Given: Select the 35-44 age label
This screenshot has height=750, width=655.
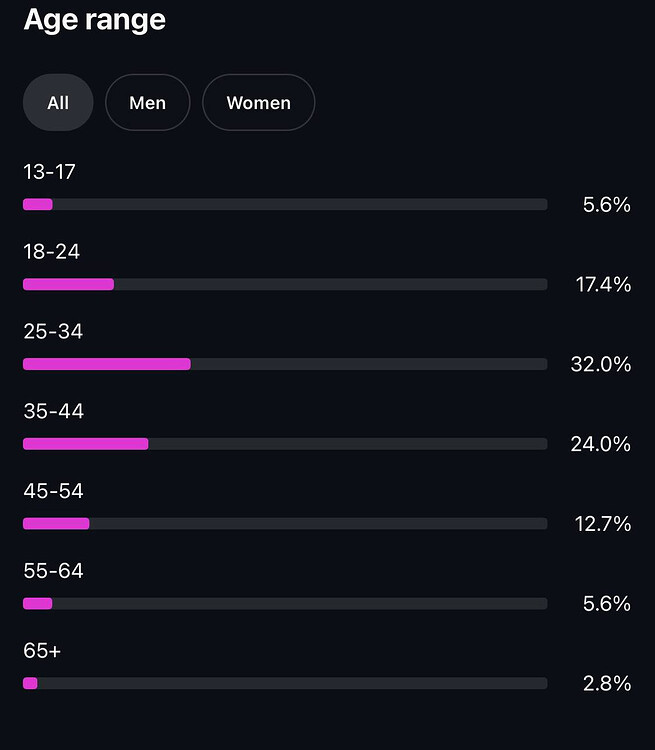Looking at the screenshot, I should coord(53,412).
